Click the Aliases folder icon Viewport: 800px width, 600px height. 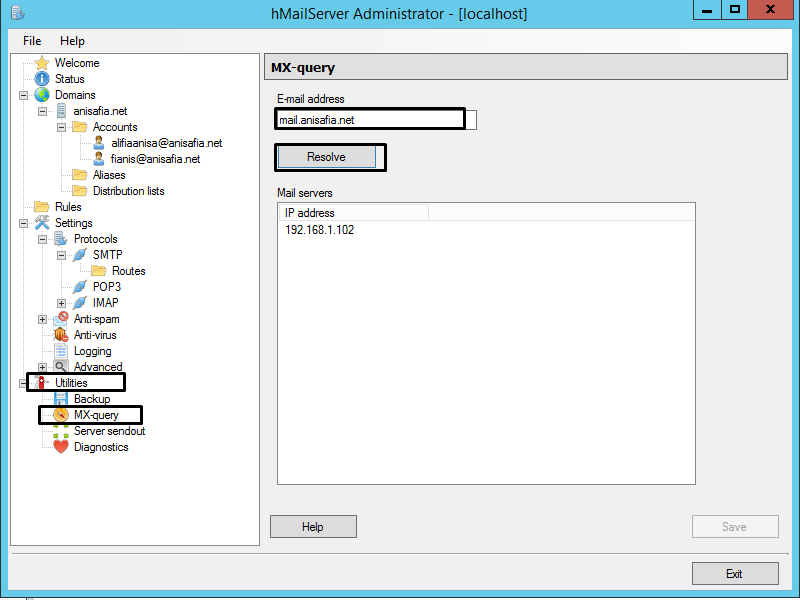coord(80,174)
